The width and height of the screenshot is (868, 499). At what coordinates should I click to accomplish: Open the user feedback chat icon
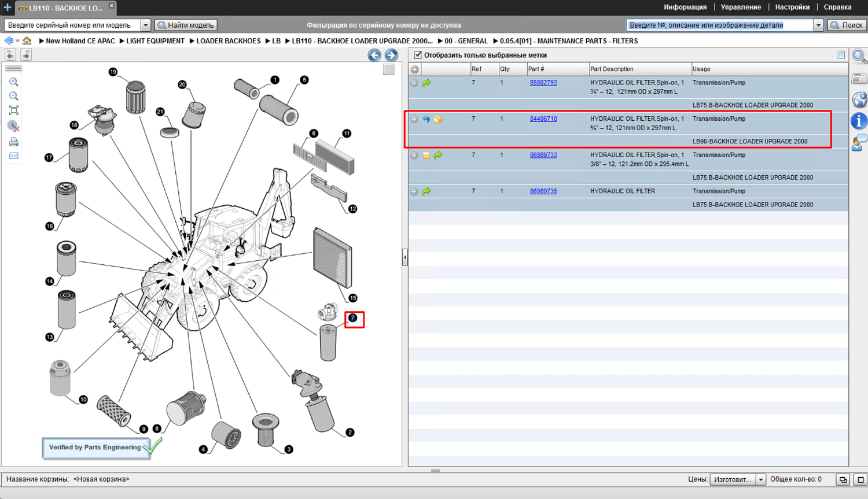pyautogui.click(x=859, y=142)
